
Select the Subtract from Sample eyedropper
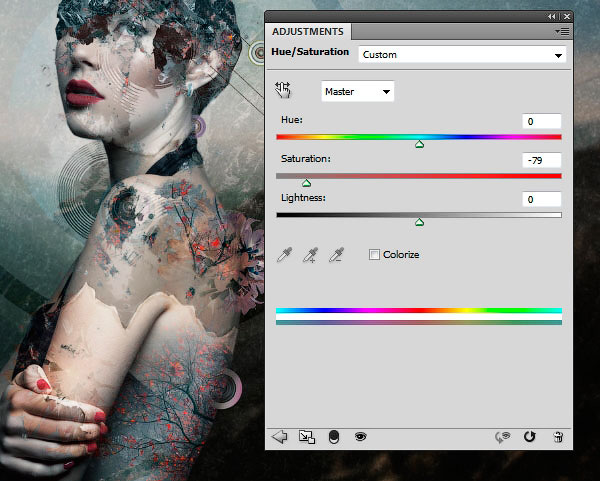(336, 254)
